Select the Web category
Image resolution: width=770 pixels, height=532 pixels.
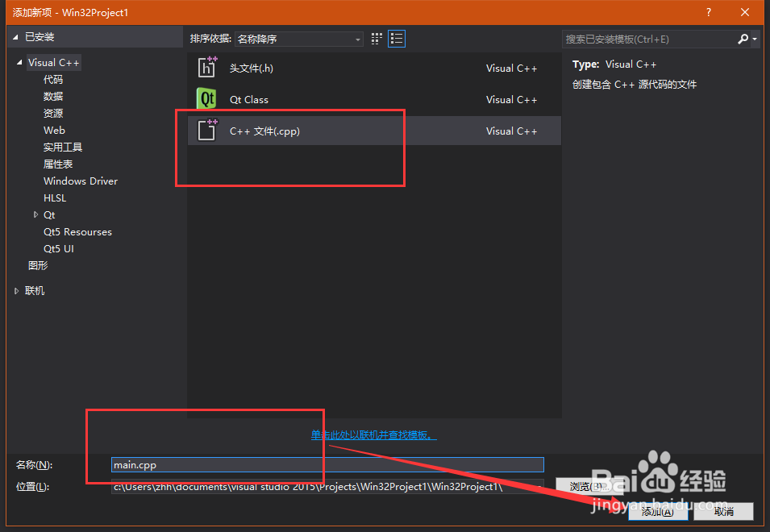point(54,130)
